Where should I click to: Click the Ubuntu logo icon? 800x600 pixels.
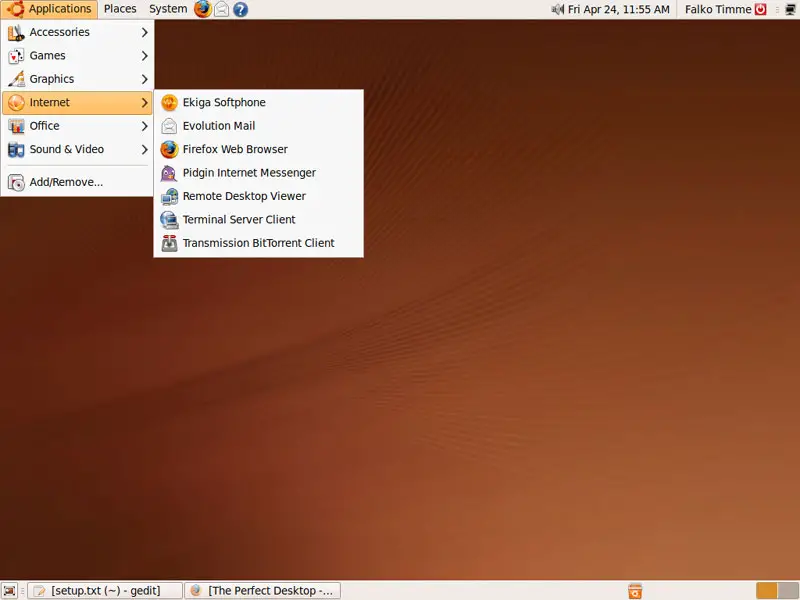[15, 9]
